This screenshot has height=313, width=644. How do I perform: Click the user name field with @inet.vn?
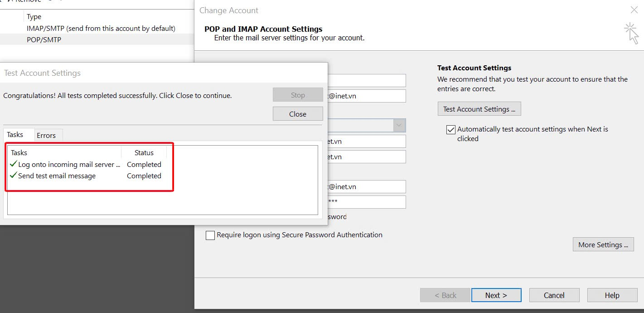pos(367,186)
